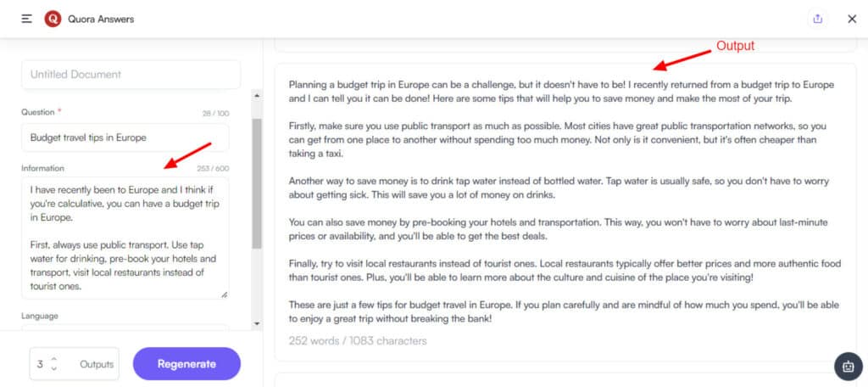The image size is (868, 387).
Task: Open the hamburger sidebar menu
Action: 27,19
